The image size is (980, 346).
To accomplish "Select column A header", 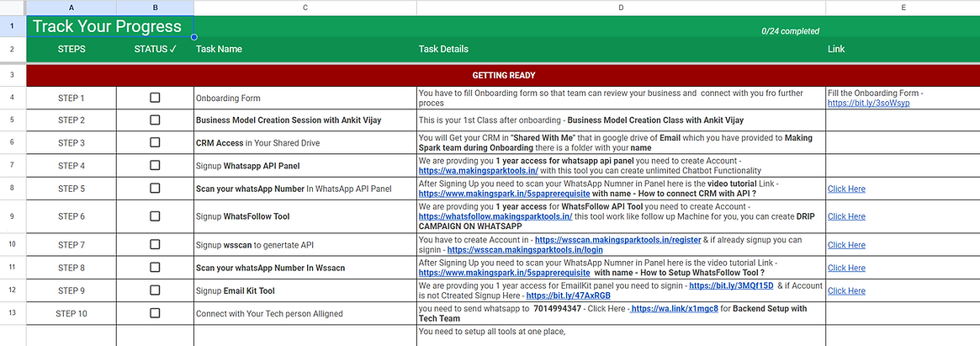I will 72,8.
